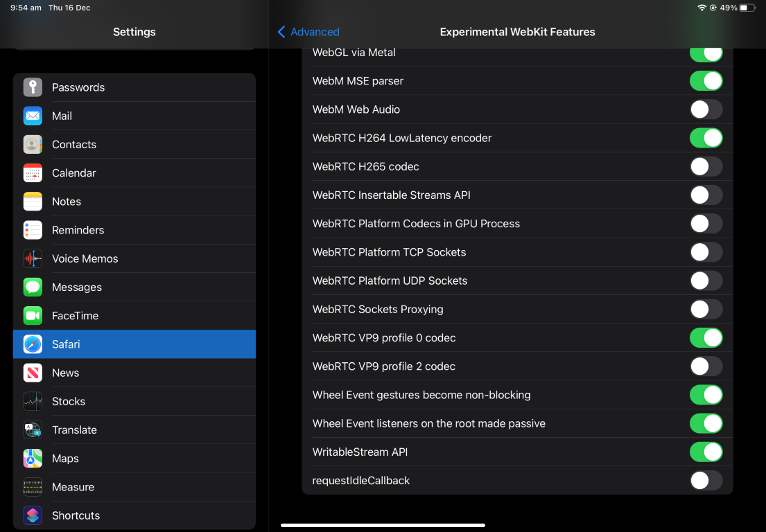Tap the Notes icon
The image size is (766, 532).
[33, 202]
